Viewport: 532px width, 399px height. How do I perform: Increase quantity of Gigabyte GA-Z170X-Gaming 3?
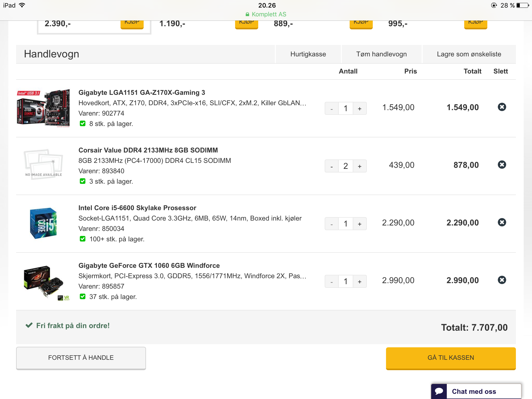[360, 108]
